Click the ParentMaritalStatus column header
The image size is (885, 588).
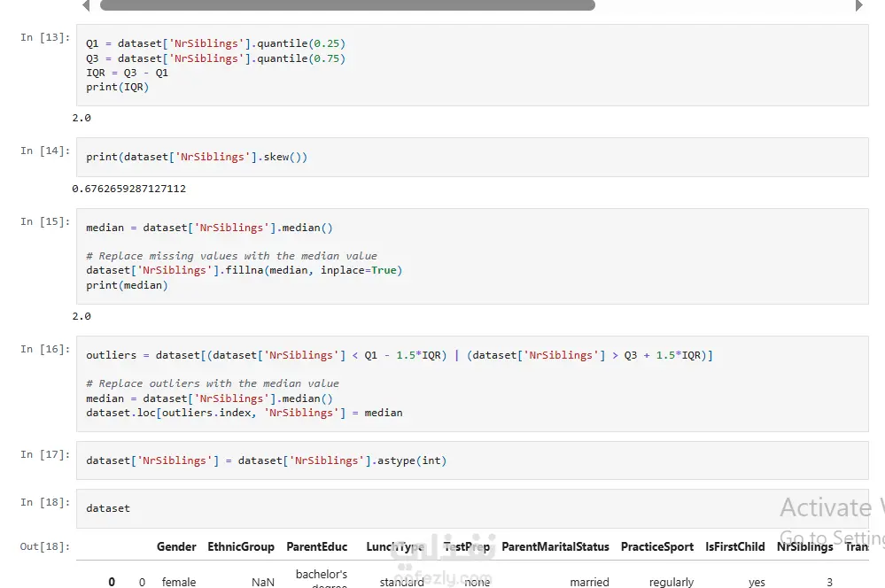[555, 546]
